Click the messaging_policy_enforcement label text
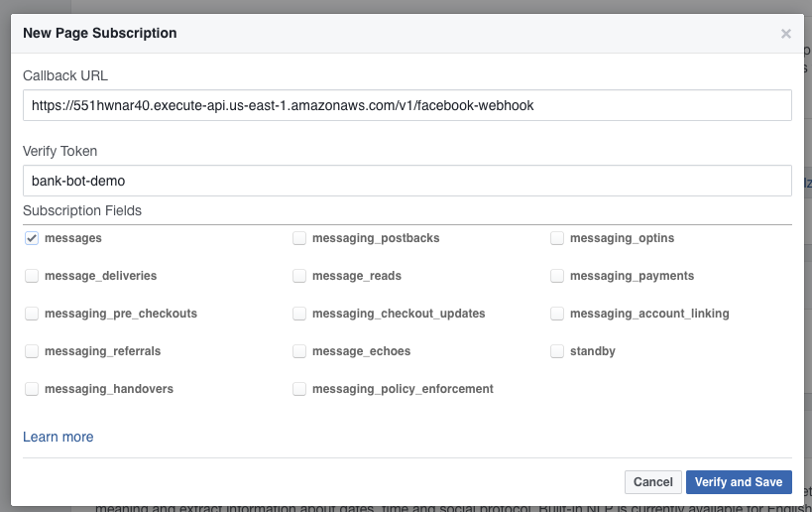Viewport: 812px width, 512px height. click(403, 389)
